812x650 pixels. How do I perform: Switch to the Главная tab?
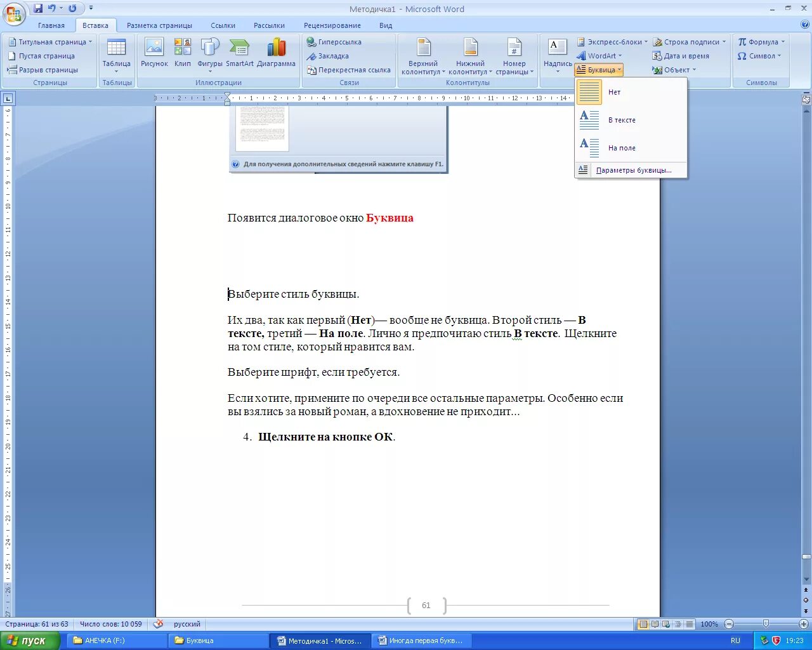[x=51, y=25]
